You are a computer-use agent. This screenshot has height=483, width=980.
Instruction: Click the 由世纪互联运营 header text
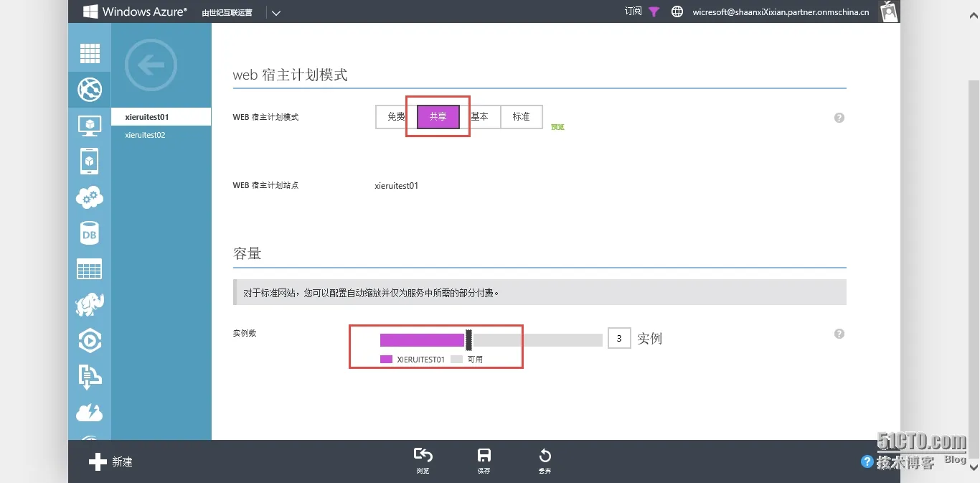(x=227, y=12)
